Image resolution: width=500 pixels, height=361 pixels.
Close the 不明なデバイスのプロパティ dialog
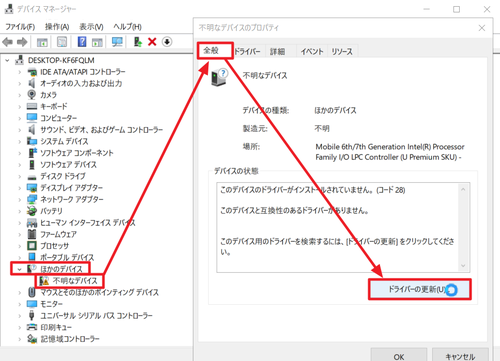482,28
